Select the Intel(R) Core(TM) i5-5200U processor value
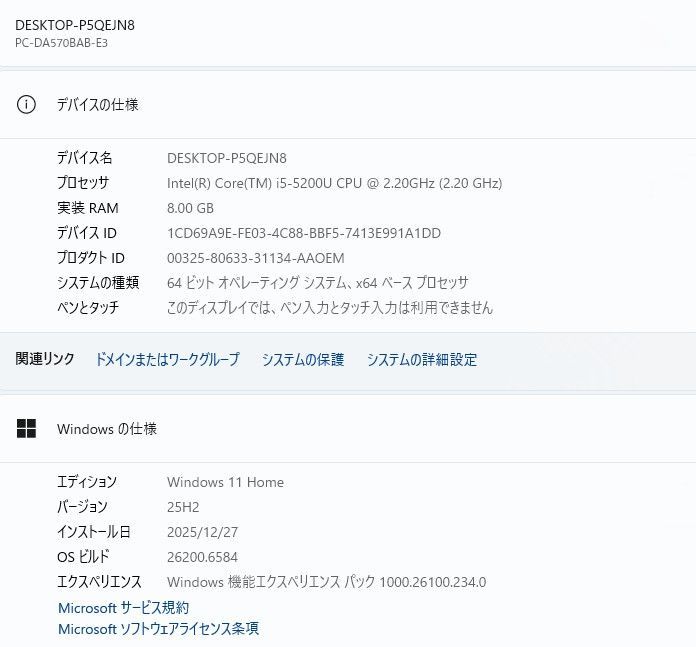 pos(334,183)
